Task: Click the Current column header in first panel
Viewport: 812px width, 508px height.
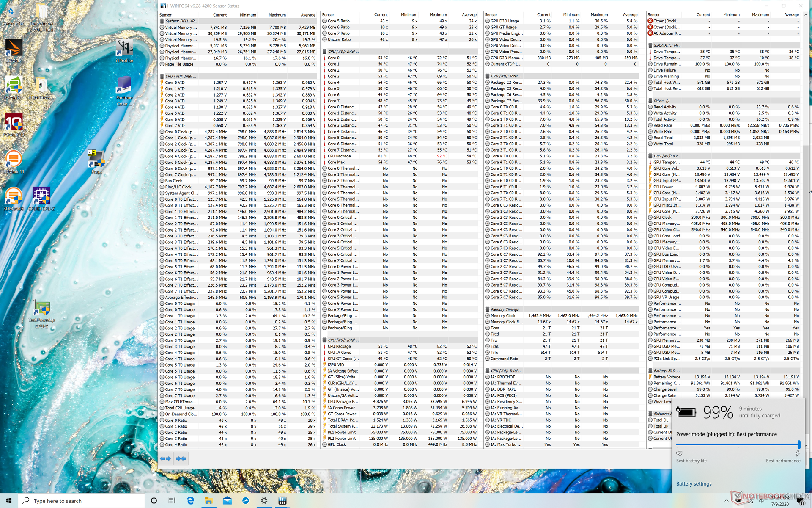Action: [219, 15]
